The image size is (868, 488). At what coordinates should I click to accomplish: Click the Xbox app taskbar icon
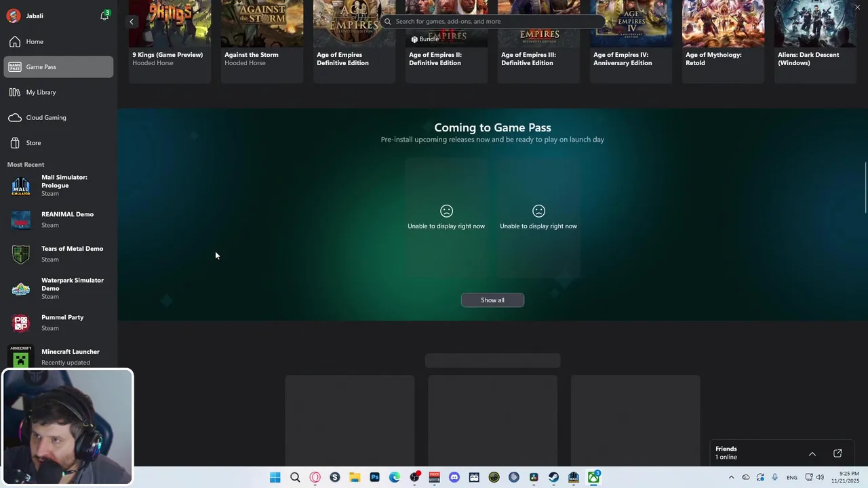pos(594,477)
